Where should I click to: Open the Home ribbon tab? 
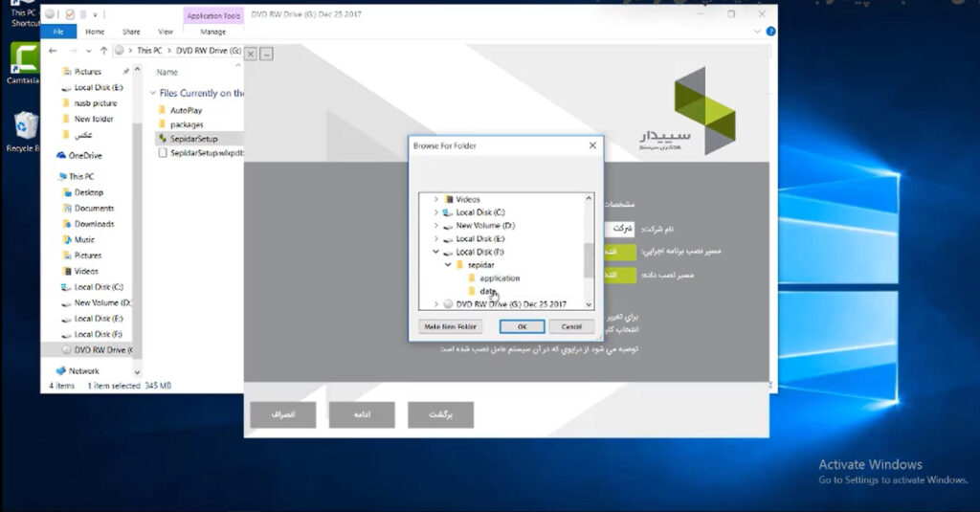pyautogui.click(x=95, y=32)
